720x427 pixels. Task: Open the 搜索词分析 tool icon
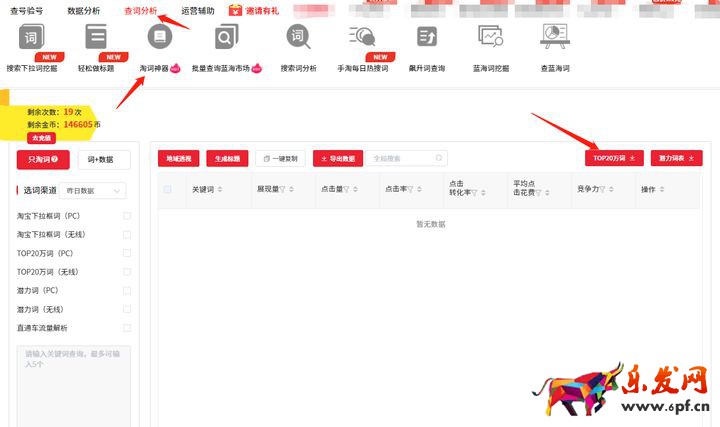point(298,39)
